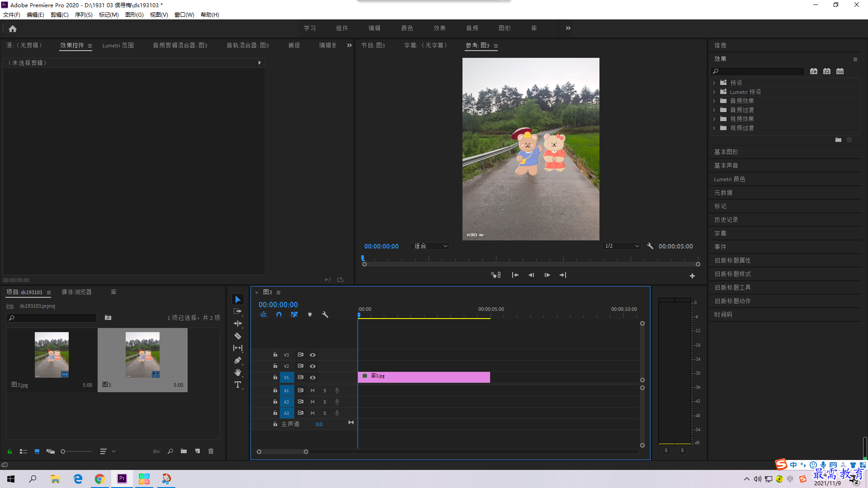Step forward one frame
The width and height of the screenshot is (868, 488).
547,275
